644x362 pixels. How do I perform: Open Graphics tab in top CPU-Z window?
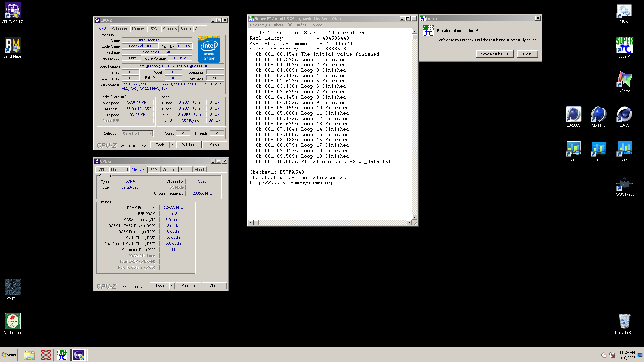click(170, 29)
